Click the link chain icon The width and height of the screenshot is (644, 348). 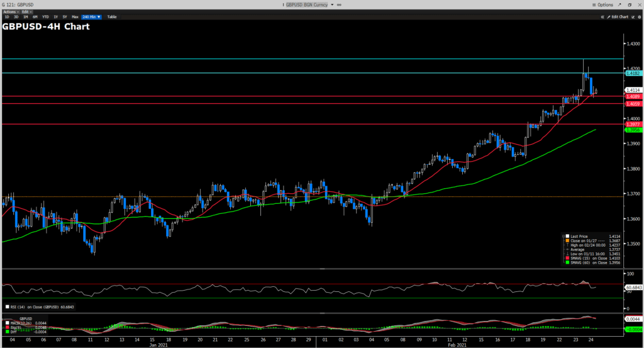tap(339, 5)
